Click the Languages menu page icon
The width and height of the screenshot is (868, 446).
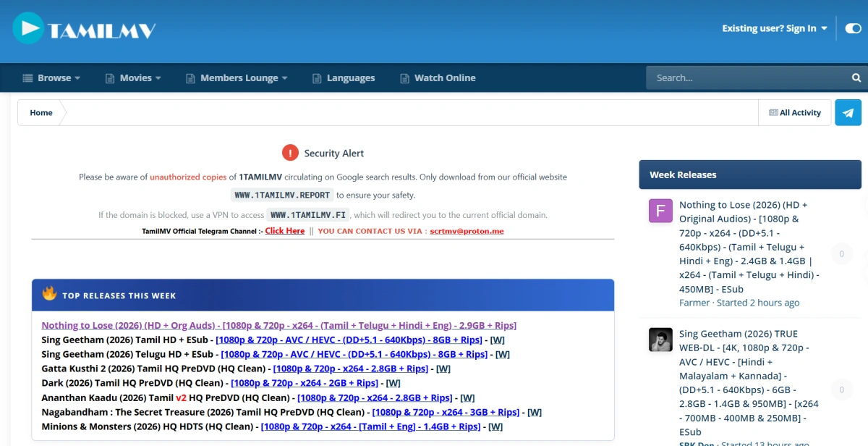click(316, 78)
